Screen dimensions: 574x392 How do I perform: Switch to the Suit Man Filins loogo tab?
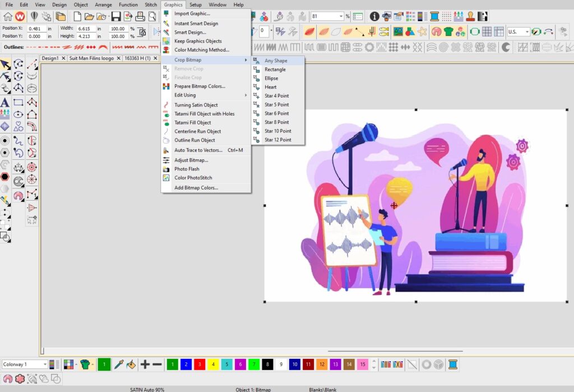(91, 58)
